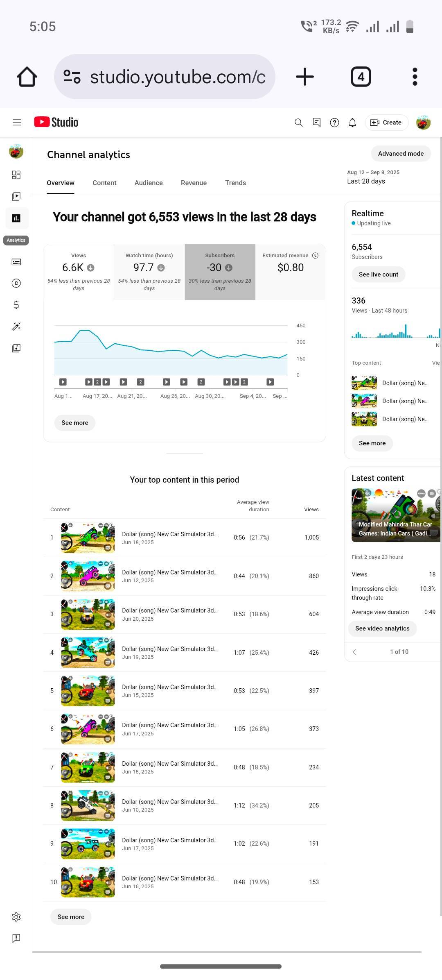Open Dashboard from the sidebar
The height and width of the screenshot is (980, 442).
pos(16,175)
